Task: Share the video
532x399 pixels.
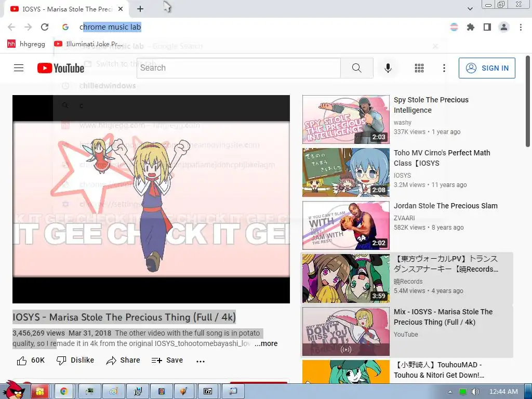Action: [123, 361]
